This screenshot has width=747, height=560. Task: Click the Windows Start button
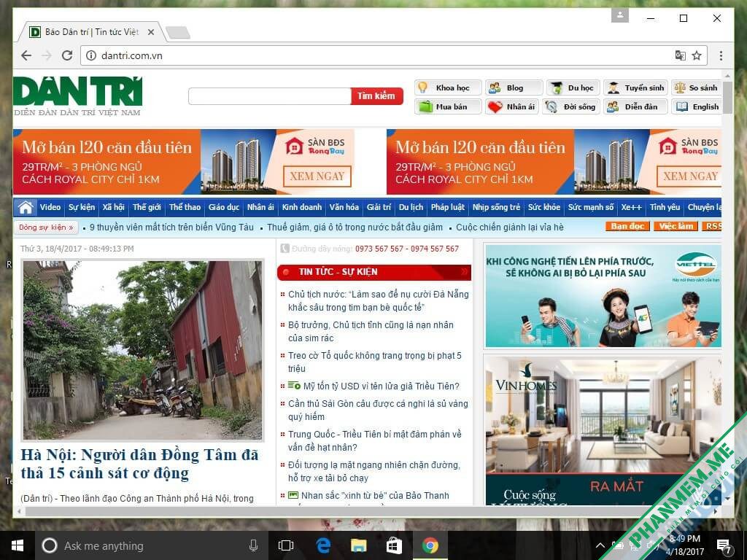click(18, 545)
